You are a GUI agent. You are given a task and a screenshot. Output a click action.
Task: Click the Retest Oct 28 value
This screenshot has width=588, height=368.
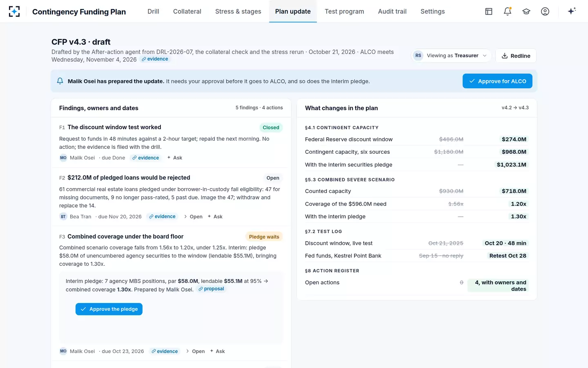(x=508, y=256)
